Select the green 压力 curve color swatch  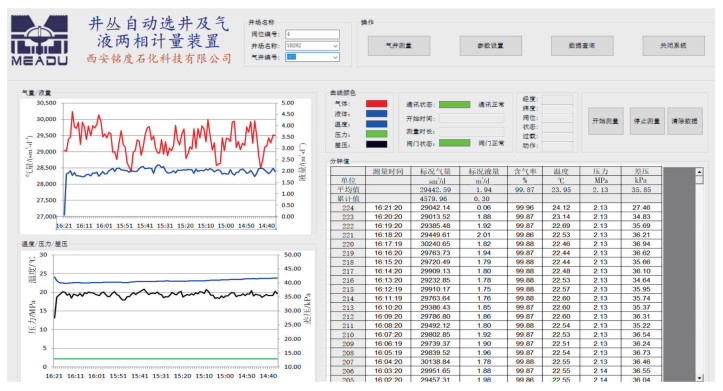click(x=376, y=134)
